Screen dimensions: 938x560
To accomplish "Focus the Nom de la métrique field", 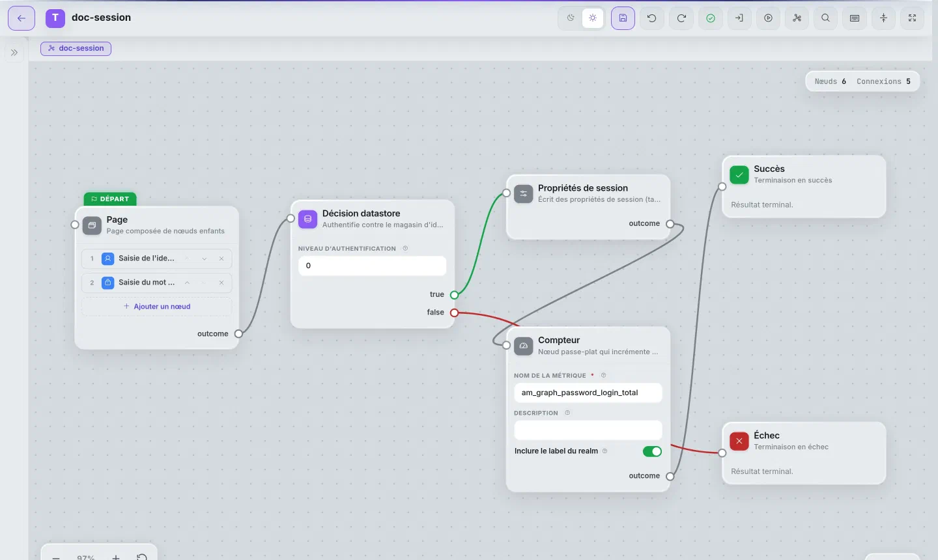I will tap(588, 393).
